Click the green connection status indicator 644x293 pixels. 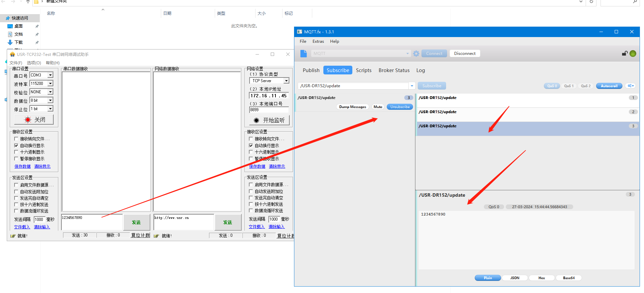pyautogui.click(x=633, y=54)
